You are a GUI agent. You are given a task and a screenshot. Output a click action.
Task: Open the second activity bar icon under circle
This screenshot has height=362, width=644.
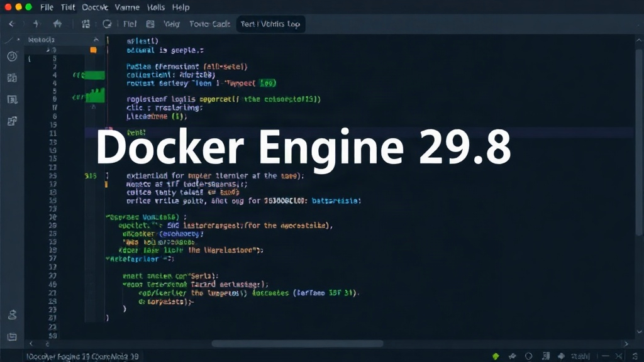(13, 77)
